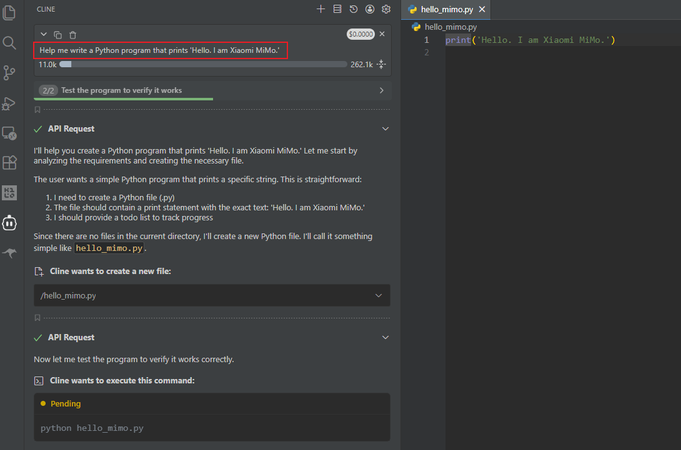Open the Explorer files icon in activity bar
This screenshot has height=450, width=681.
(9, 13)
